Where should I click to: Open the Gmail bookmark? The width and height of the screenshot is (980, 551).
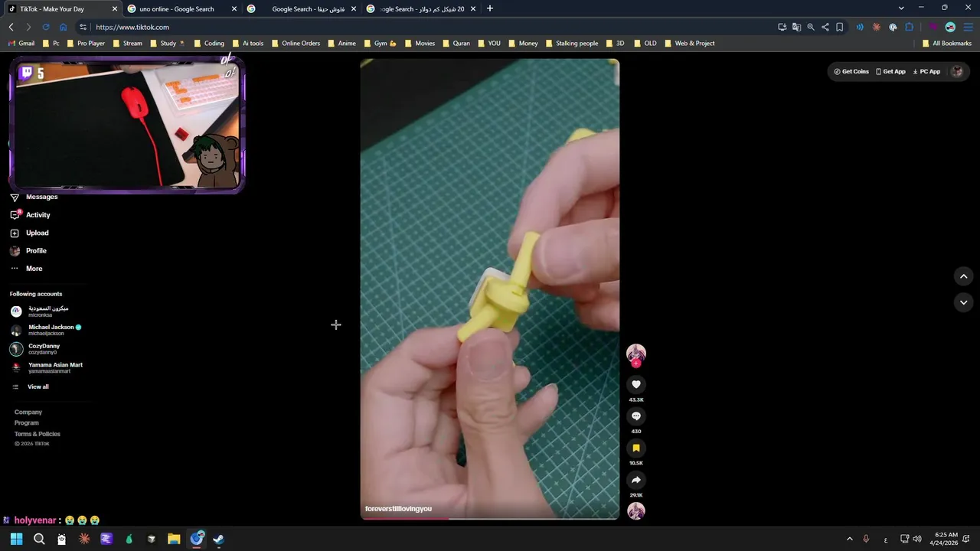pos(21,44)
